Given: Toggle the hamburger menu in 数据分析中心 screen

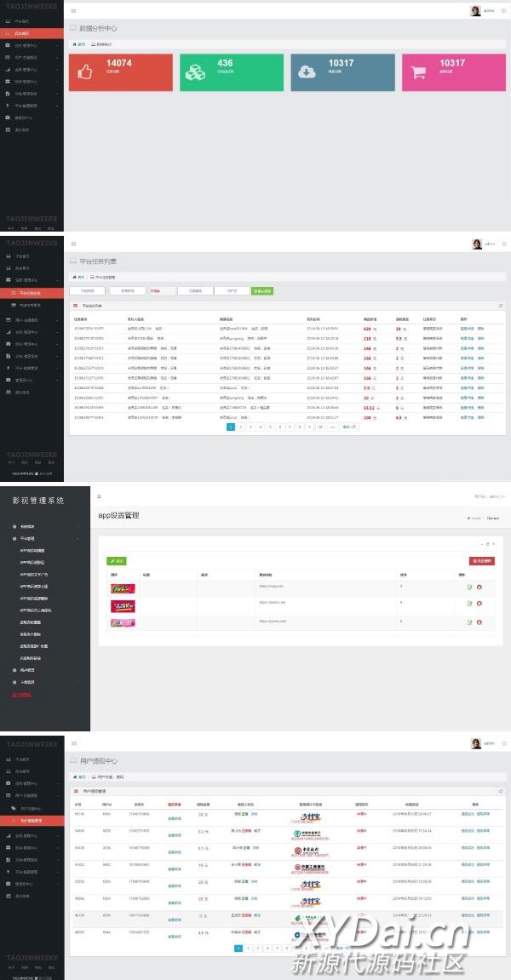Looking at the screenshot, I should click(74, 10).
